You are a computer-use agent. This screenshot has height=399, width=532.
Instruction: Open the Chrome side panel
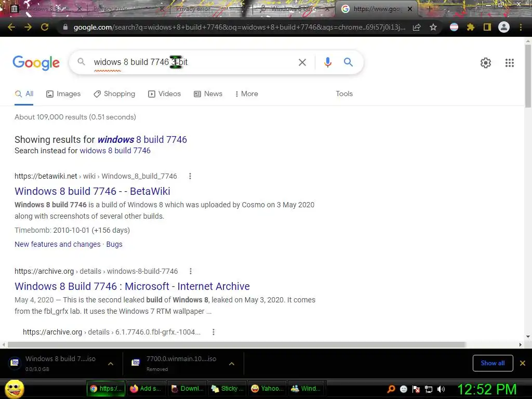(x=487, y=27)
